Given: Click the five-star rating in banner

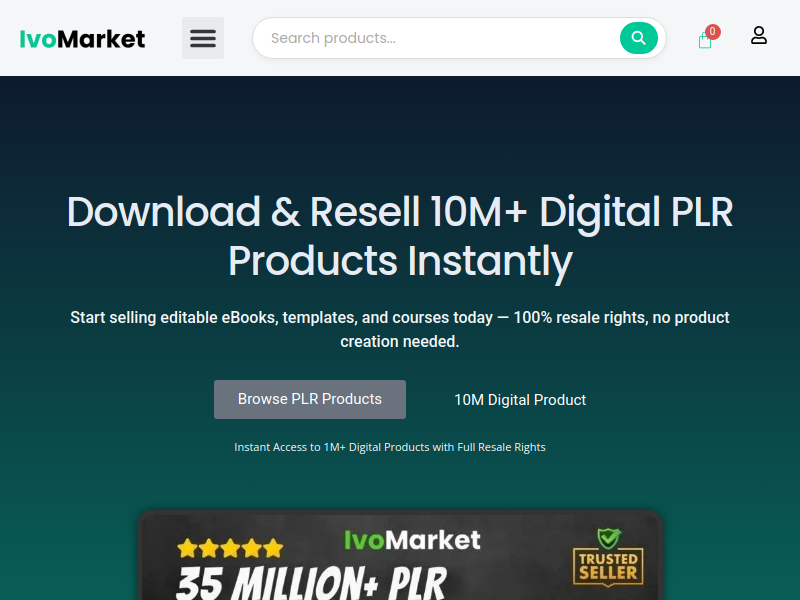Looking at the screenshot, I should [x=230, y=548].
